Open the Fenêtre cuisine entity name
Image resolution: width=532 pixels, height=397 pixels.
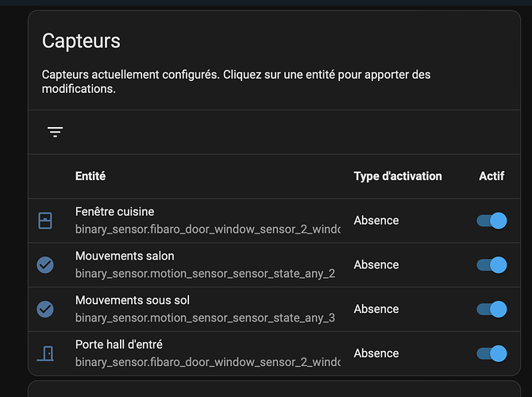(115, 212)
